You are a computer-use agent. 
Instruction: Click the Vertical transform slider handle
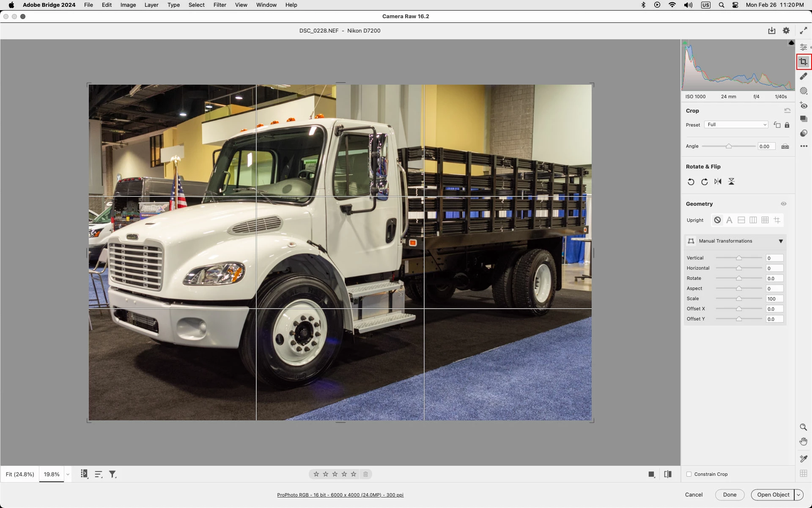coord(739,258)
